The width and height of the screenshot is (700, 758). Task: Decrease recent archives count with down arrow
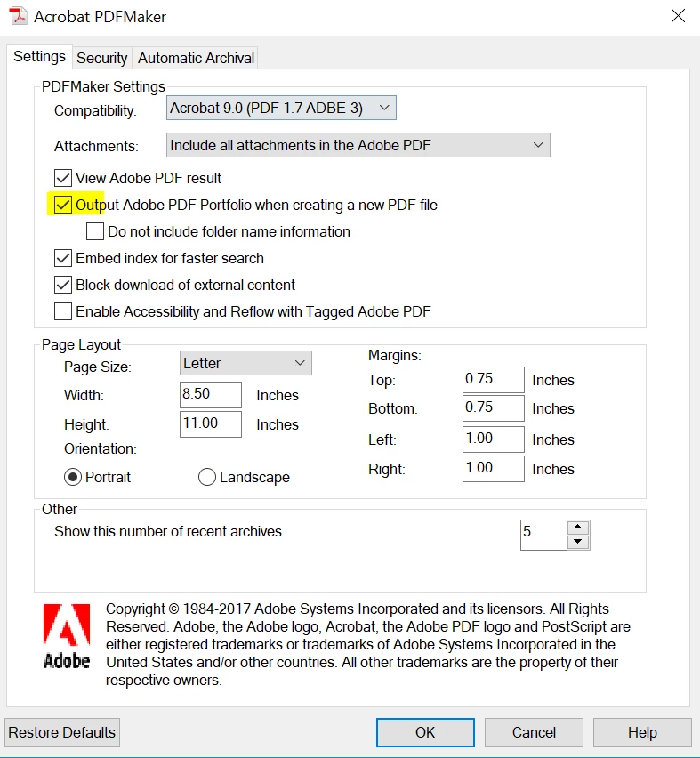click(x=577, y=542)
